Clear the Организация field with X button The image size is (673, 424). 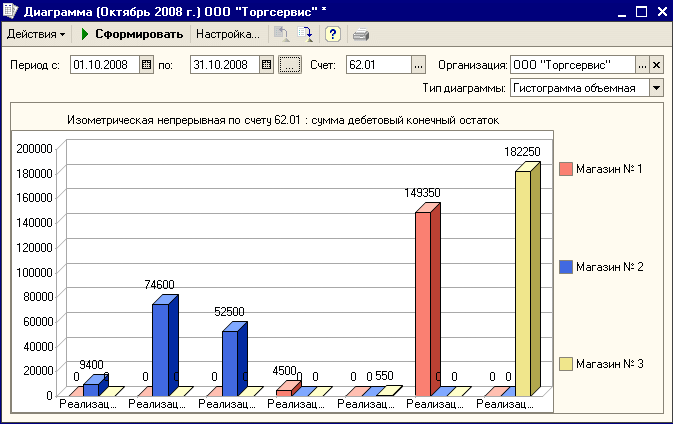[656, 65]
